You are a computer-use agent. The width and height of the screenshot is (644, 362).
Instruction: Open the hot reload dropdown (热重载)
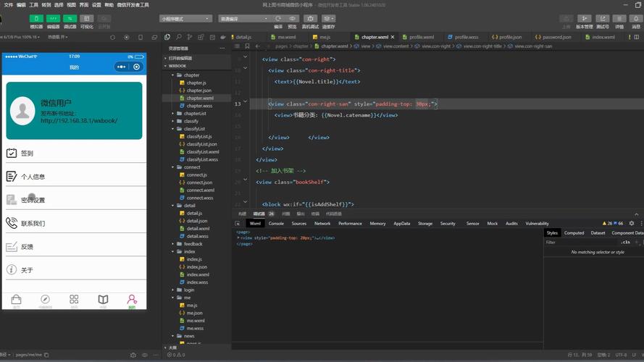(57, 37)
